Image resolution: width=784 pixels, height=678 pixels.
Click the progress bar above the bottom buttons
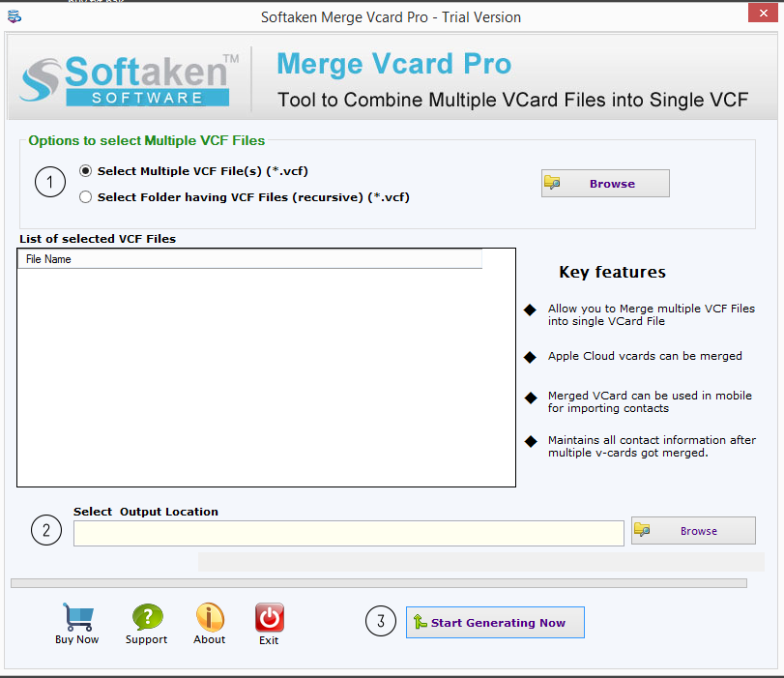pyautogui.click(x=379, y=583)
